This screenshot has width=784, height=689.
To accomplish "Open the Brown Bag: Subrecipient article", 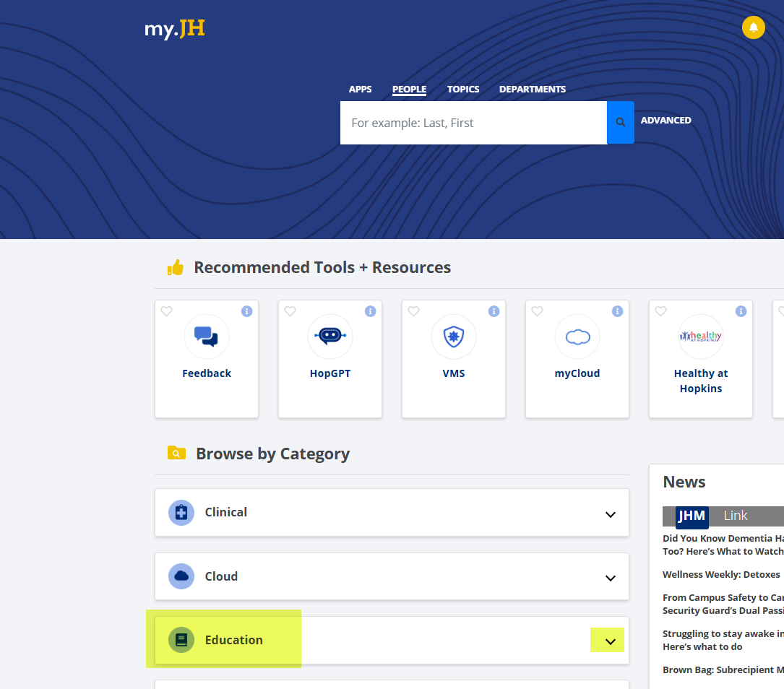I will 723,670.
